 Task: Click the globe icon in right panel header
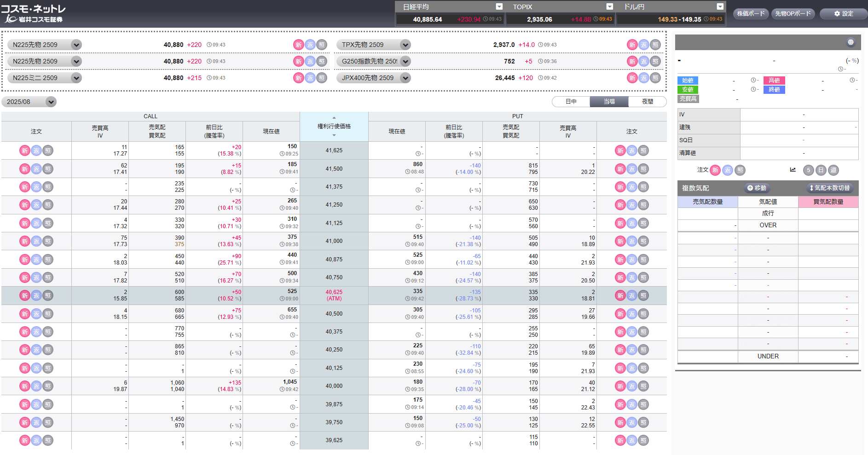[851, 42]
